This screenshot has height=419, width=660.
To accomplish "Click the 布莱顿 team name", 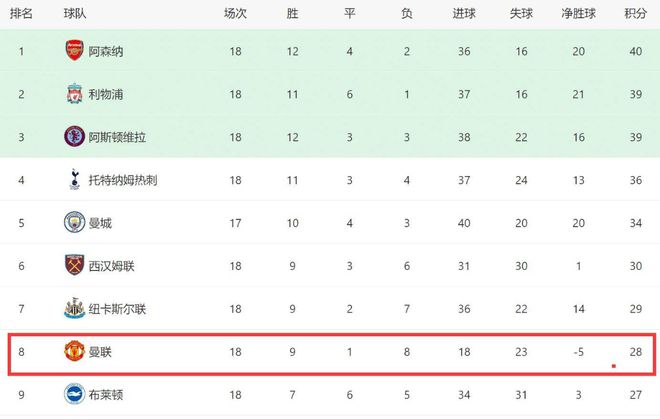I will click(x=106, y=395).
